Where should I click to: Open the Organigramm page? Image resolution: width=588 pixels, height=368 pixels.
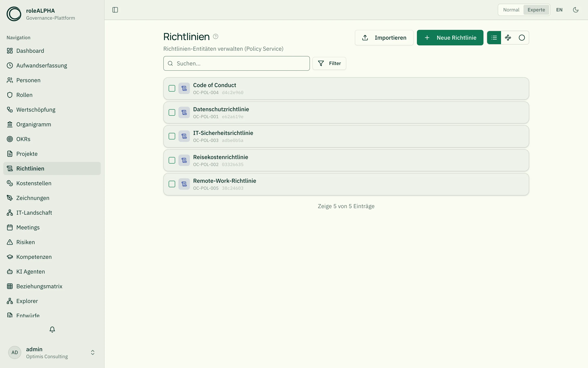52,124
